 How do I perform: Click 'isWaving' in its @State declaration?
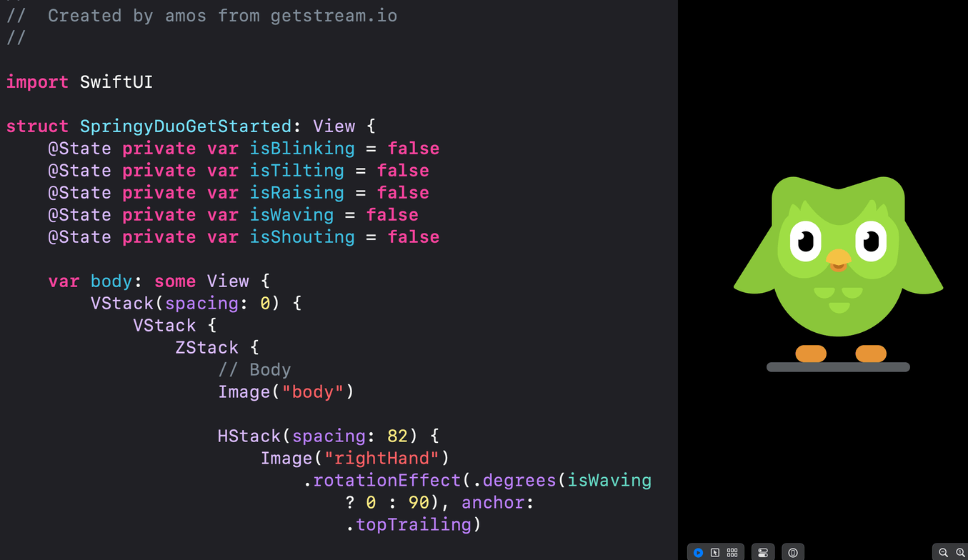(x=291, y=215)
